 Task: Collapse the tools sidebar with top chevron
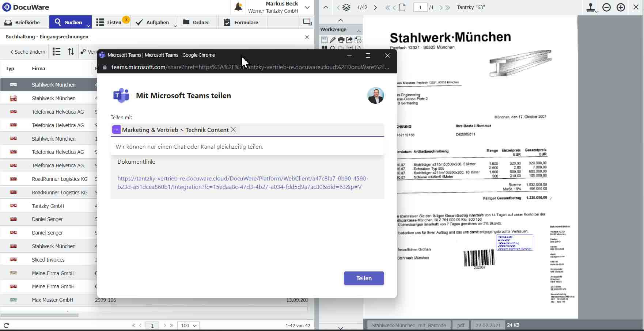pos(340,20)
